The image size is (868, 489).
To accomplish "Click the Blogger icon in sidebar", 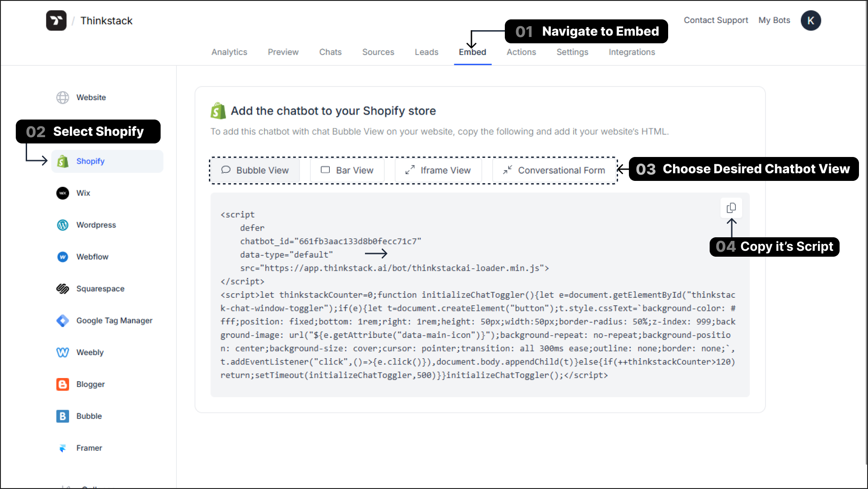I will click(63, 384).
